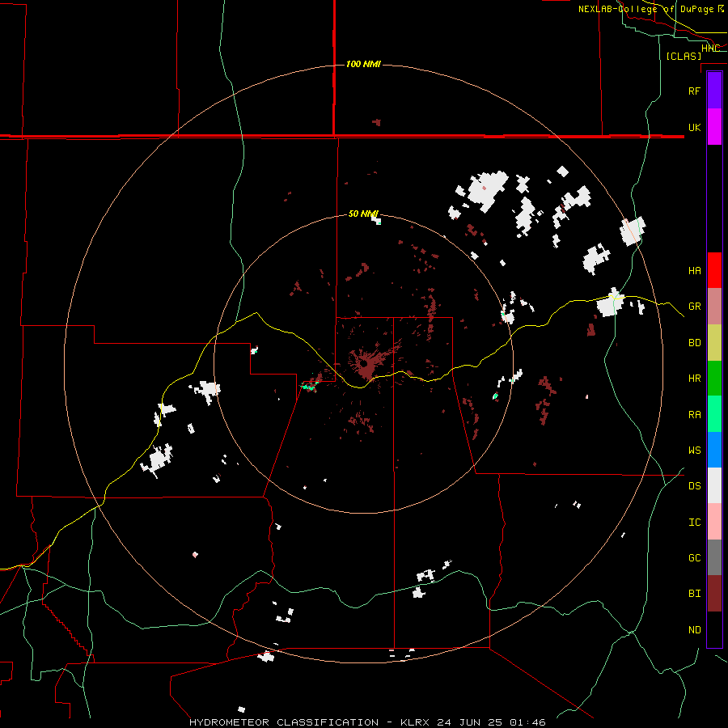This screenshot has width=728, height=728.
Task: Click the red HA legend color swatch
Action: click(x=714, y=270)
